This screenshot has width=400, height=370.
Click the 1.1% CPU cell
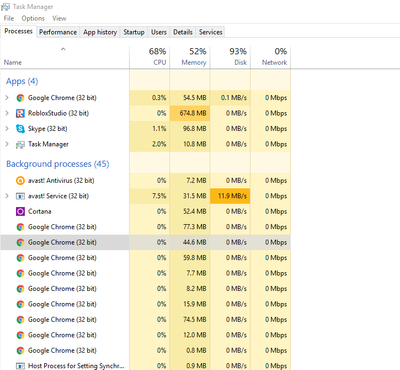(150, 129)
